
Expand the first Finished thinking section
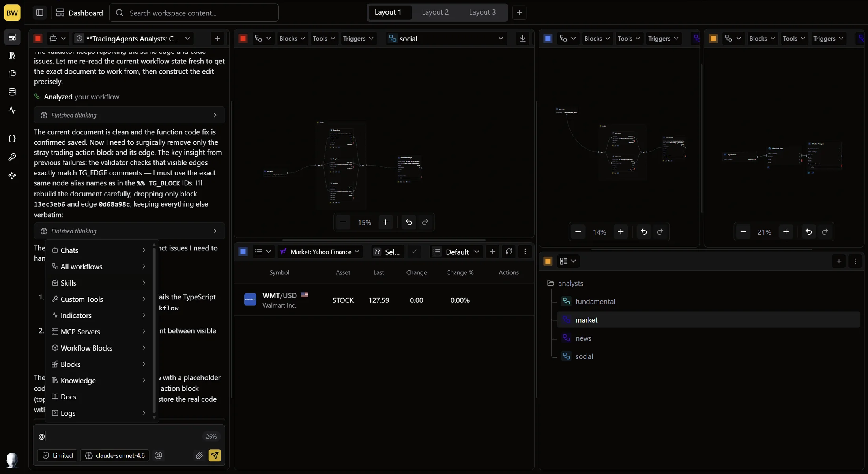129,115
